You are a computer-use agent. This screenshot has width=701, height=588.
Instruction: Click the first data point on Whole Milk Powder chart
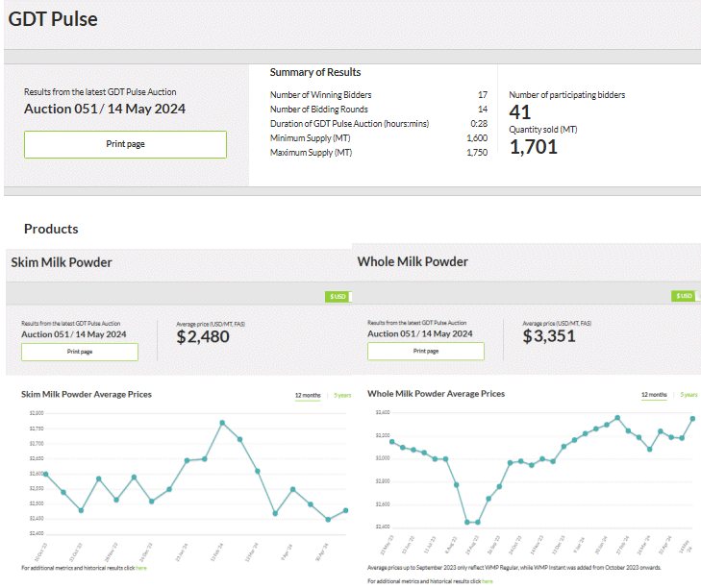[392, 442]
